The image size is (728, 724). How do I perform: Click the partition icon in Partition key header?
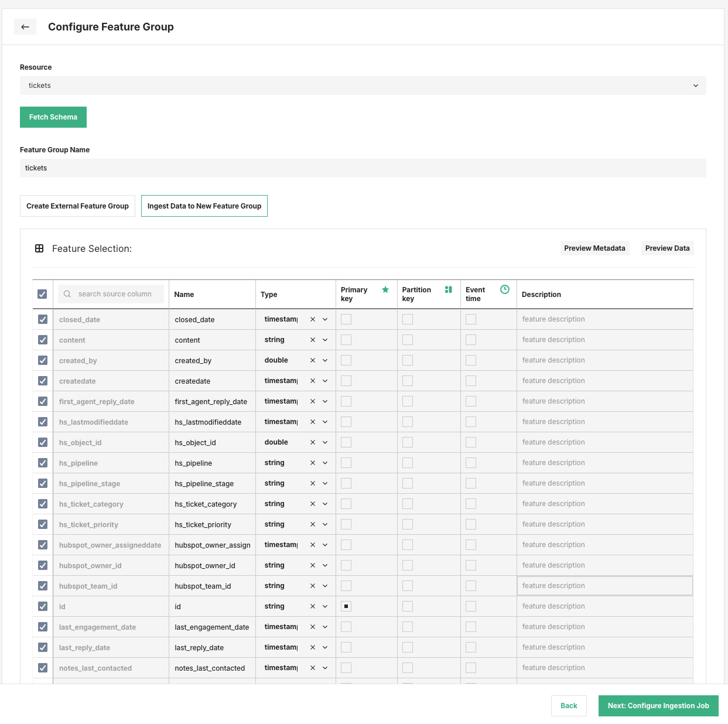coord(449,289)
